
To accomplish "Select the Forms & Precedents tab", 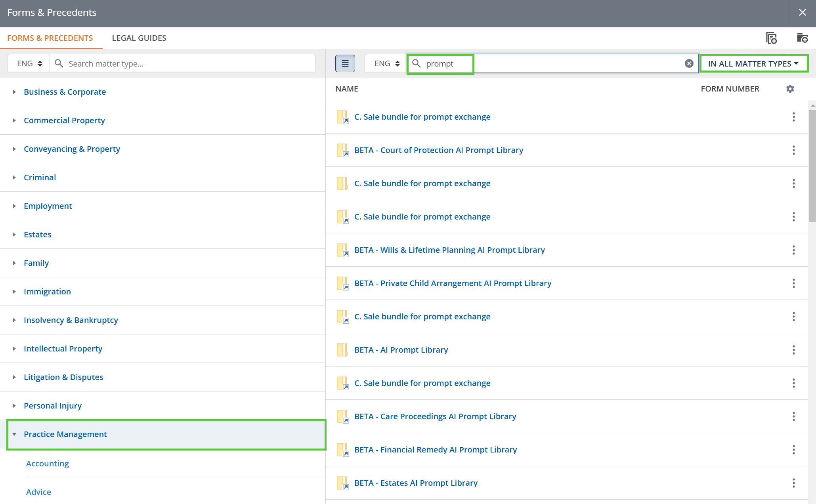I will pos(50,38).
